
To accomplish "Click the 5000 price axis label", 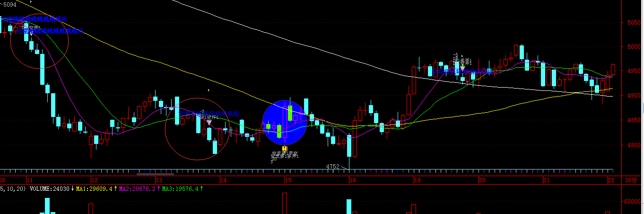I will pyautogui.click(x=634, y=47).
